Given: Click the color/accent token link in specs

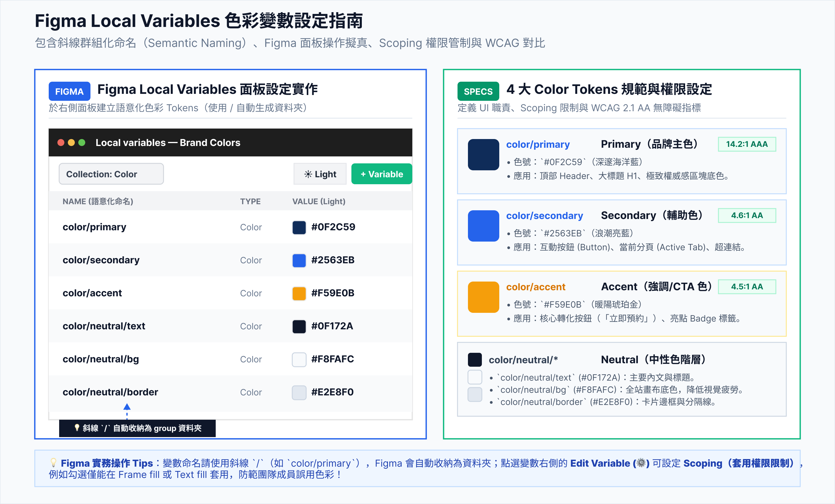Looking at the screenshot, I should point(536,287).
